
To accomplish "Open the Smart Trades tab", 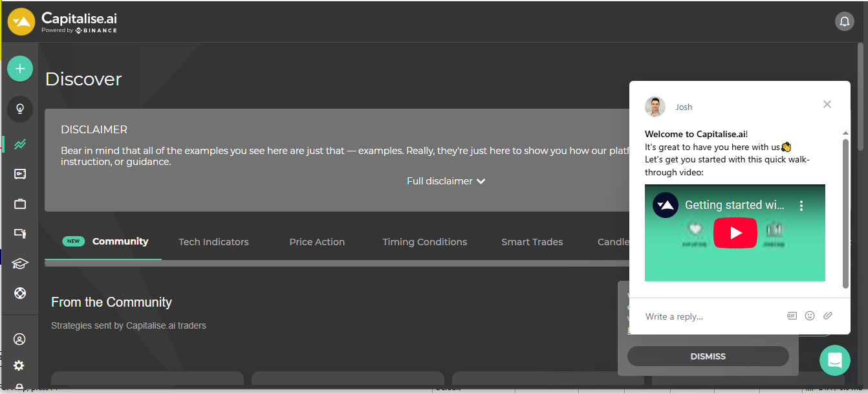I will 532,242.
